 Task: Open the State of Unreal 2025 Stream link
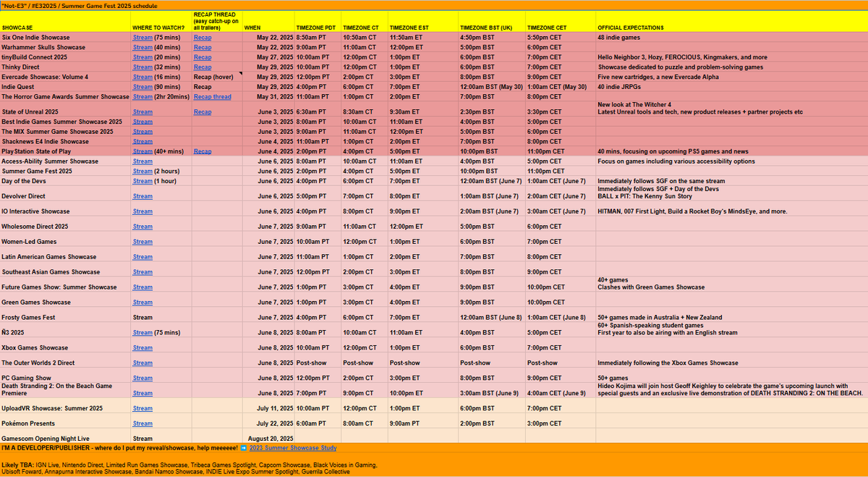tap(142, 112)
